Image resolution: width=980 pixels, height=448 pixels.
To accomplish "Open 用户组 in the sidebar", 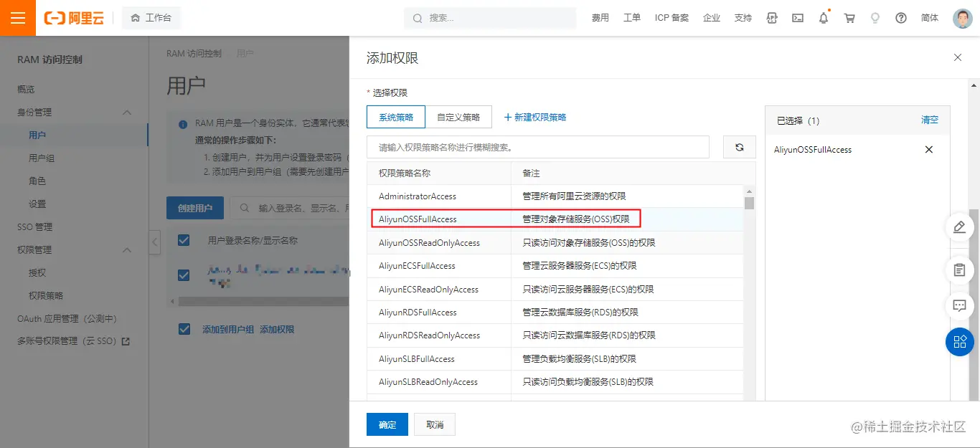I will pos(42,158).
